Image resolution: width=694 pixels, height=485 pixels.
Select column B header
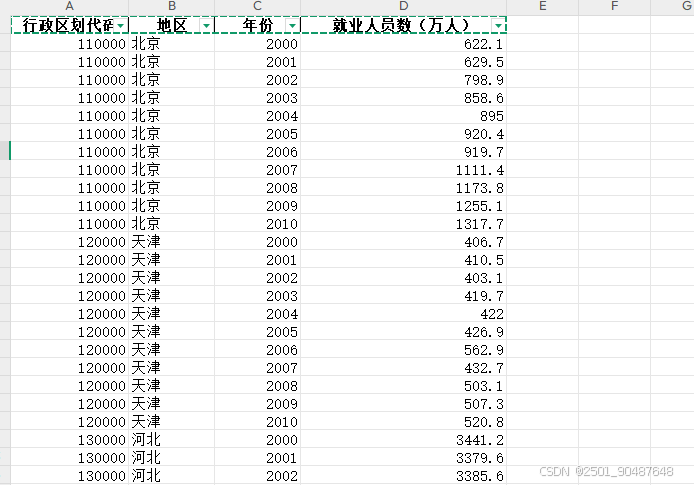point(172,6)
